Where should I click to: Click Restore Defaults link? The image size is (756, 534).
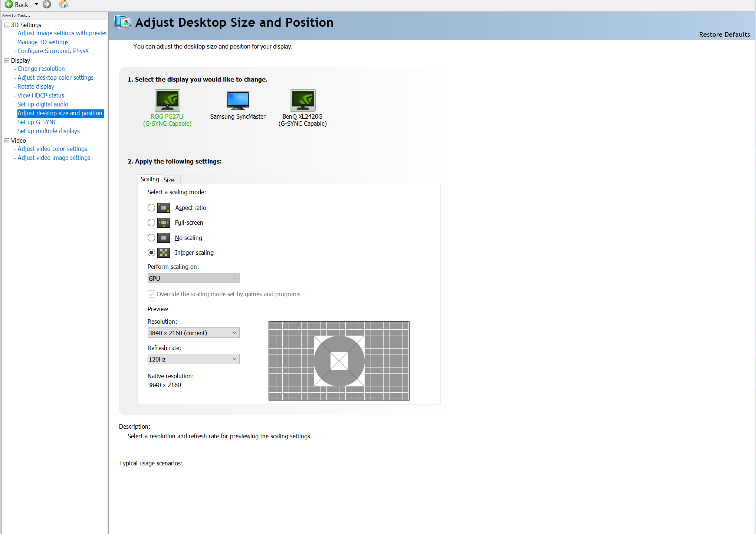[724, 34]
